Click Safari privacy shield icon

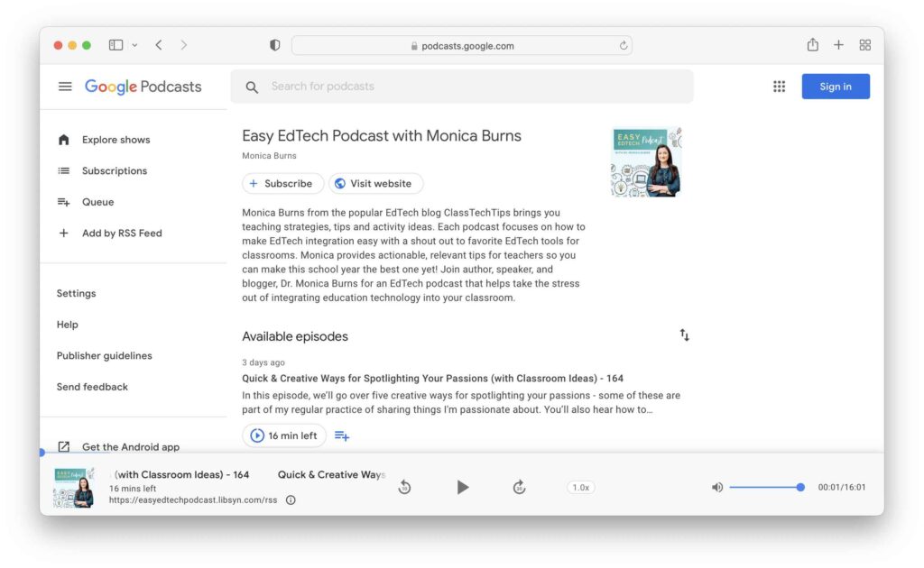point(274,45)
